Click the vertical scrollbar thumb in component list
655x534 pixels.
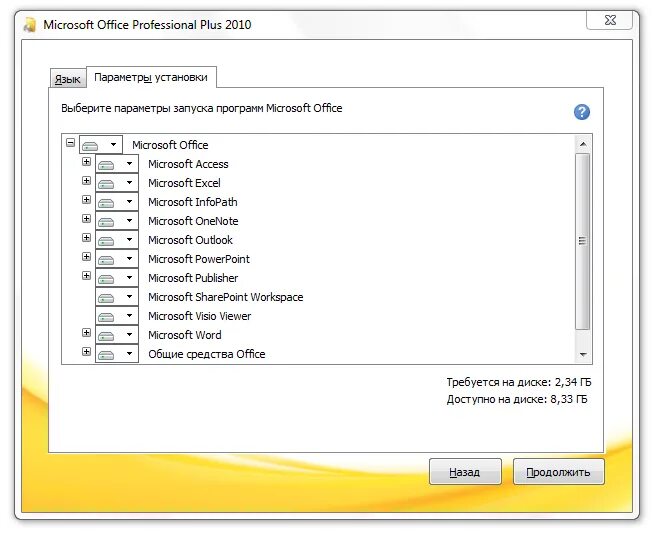point(583,241)
